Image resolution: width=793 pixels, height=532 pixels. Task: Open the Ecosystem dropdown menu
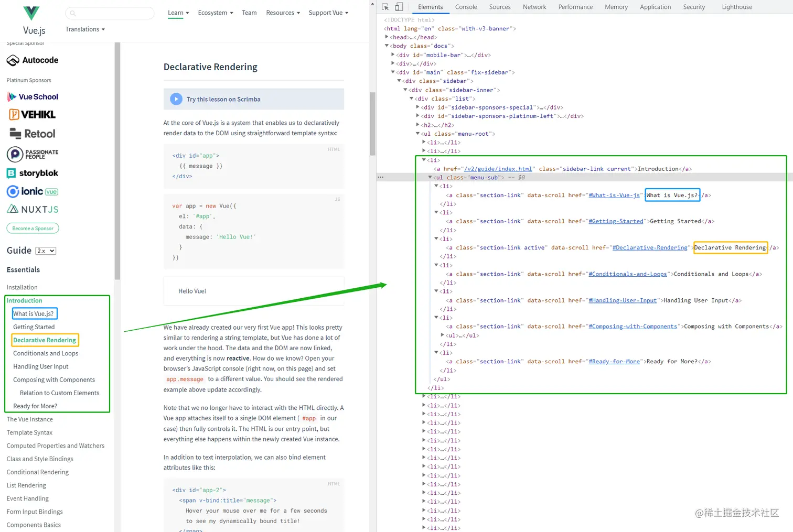[x=216, y=13]
